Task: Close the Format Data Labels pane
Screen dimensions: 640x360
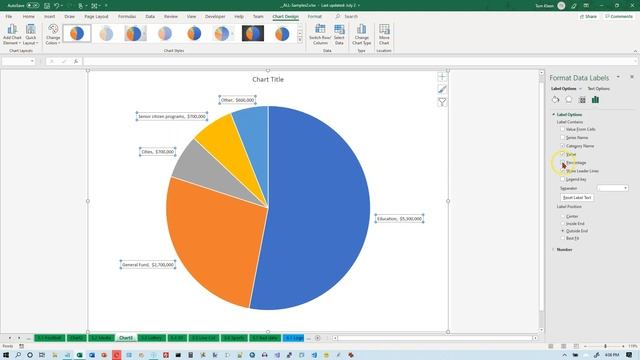Action: pyautogui.click(x=632, y=77)
